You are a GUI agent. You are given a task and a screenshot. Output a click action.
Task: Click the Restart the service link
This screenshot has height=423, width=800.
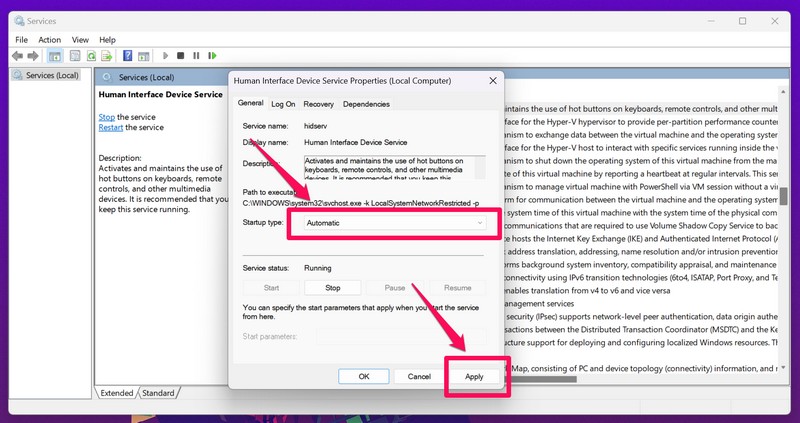click(x=110, y=127)
